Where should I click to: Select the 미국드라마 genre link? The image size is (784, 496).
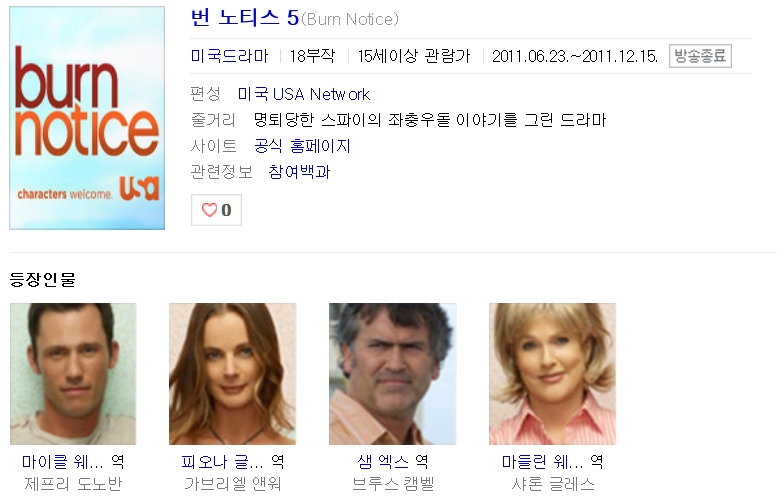coord(230,56)
